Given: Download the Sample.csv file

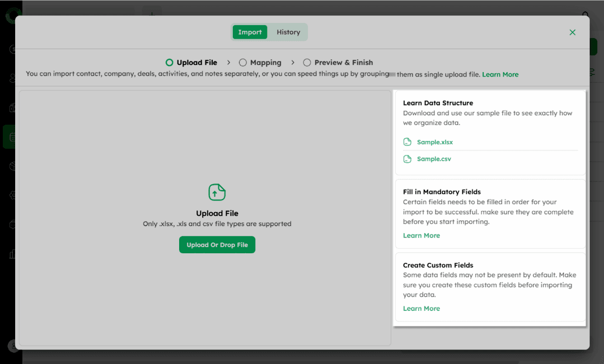Looking at the screenshot, I should click(x=434, y=159).
